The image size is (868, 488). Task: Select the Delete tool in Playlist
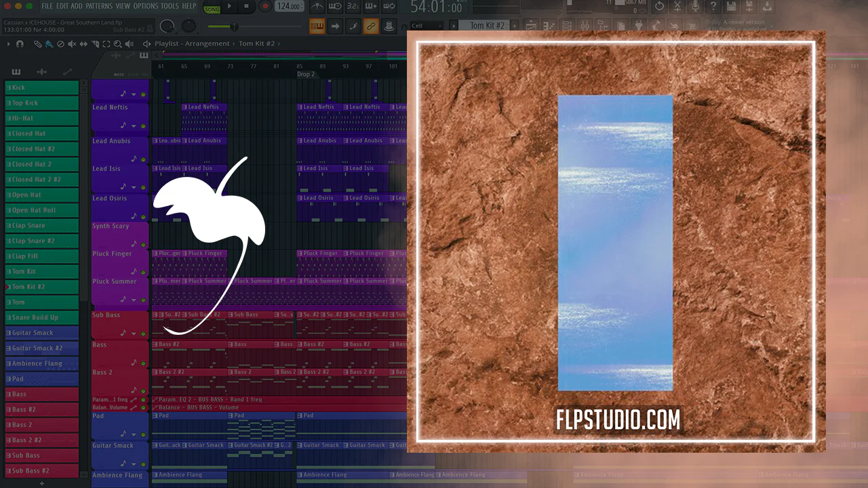click(61, 44)
